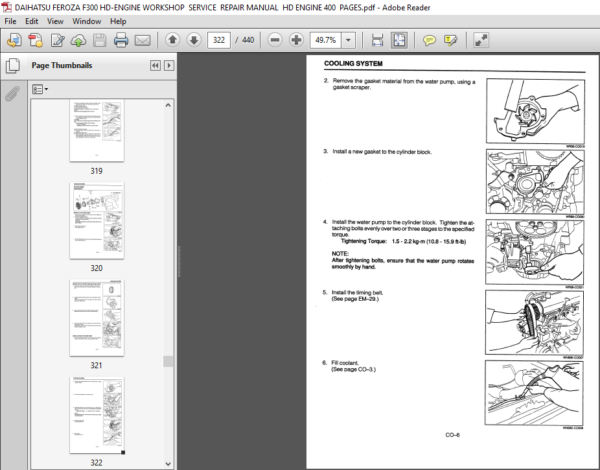Click the email envelope icon
This screenshot has height=470, width=600.
(142, 40)
